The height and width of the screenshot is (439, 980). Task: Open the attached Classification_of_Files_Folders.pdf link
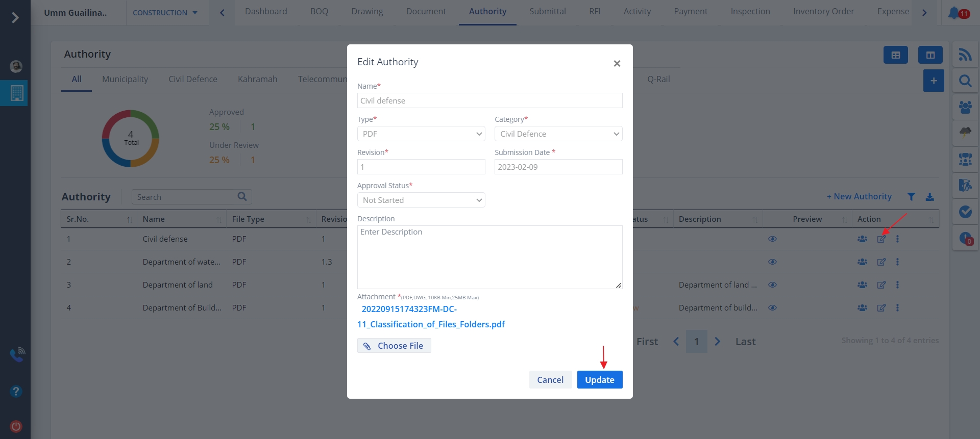431,324
